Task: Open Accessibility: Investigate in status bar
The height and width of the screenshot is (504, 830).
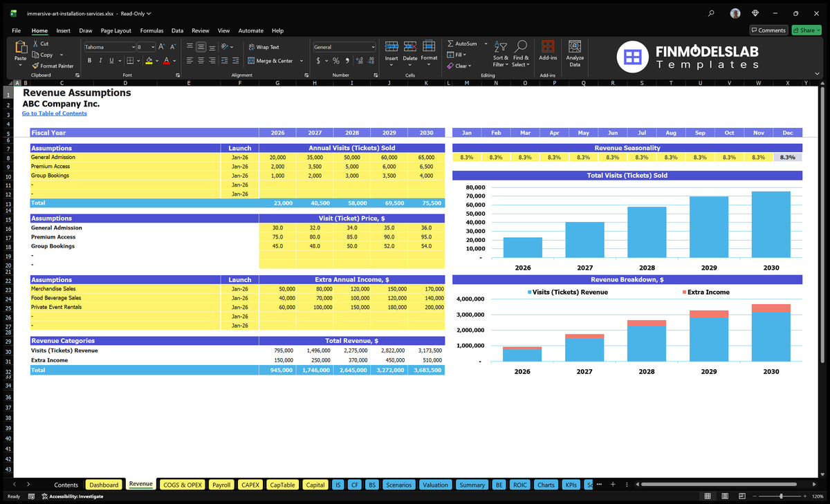Action: coord(72,496)
